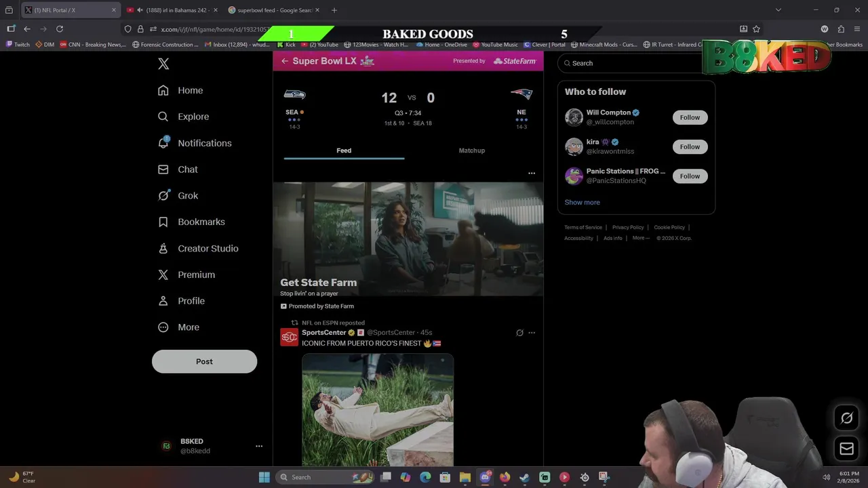Open the Accessibility footer link
The width and height of the screenshot is (868, 488).
click(x=578, y=238)
